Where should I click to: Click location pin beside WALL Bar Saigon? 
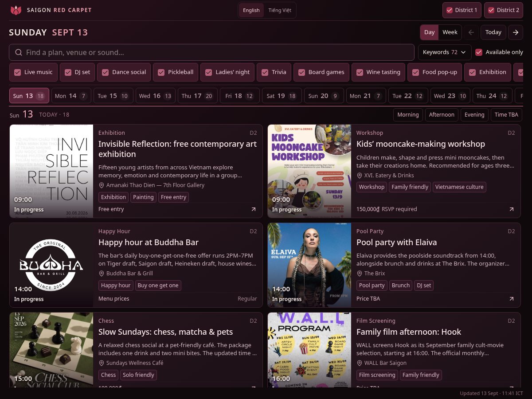tap(360, 363)
